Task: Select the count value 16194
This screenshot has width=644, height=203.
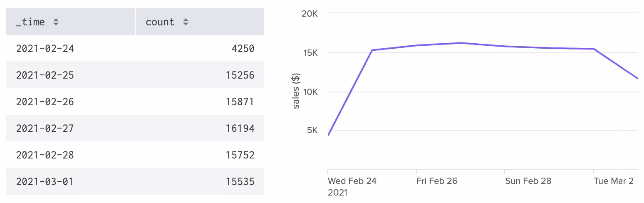Action: [x=240, y=129]
